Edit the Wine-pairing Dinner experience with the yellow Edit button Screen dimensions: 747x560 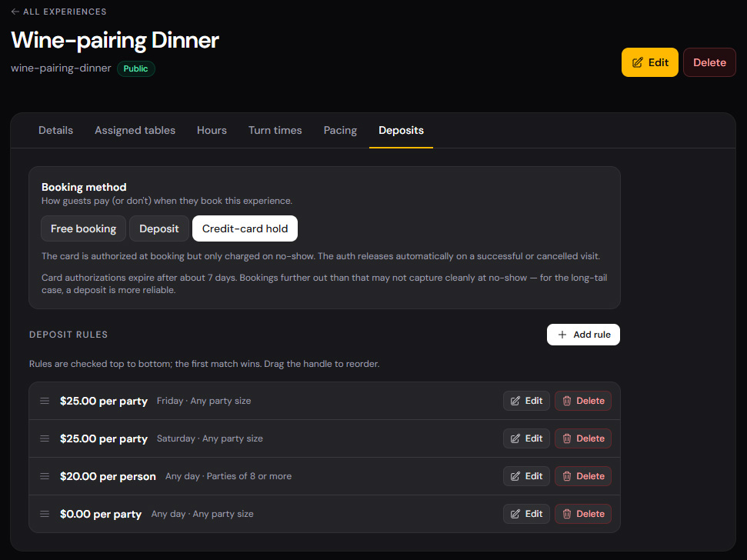(650, 62)
